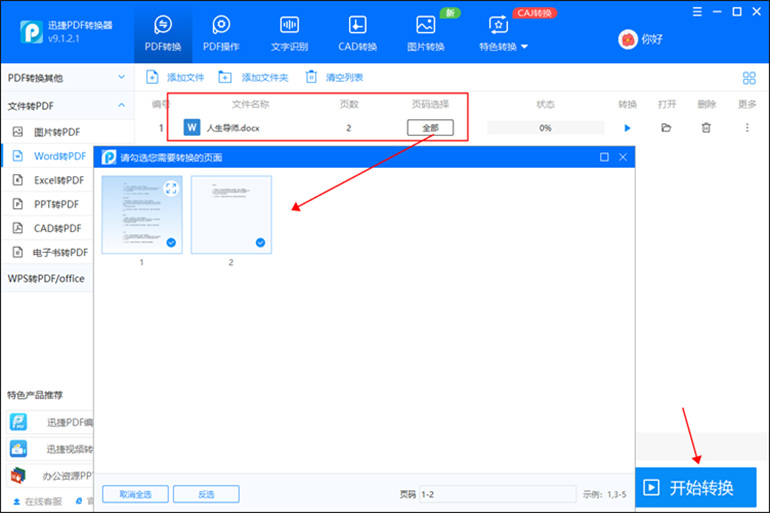This screenshot has height=513, width=770.
Task: Switch to the CAD转换 tab
Action: [x=358, y=33]
